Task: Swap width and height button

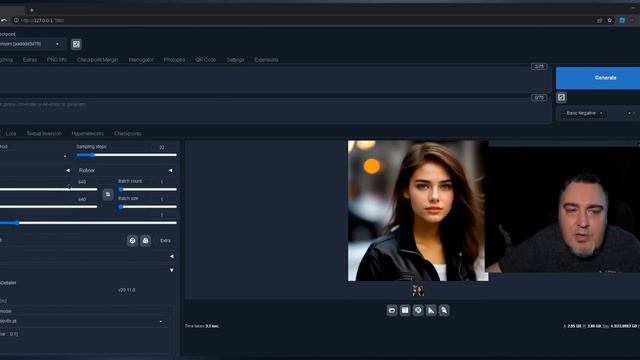Action: 108,194
